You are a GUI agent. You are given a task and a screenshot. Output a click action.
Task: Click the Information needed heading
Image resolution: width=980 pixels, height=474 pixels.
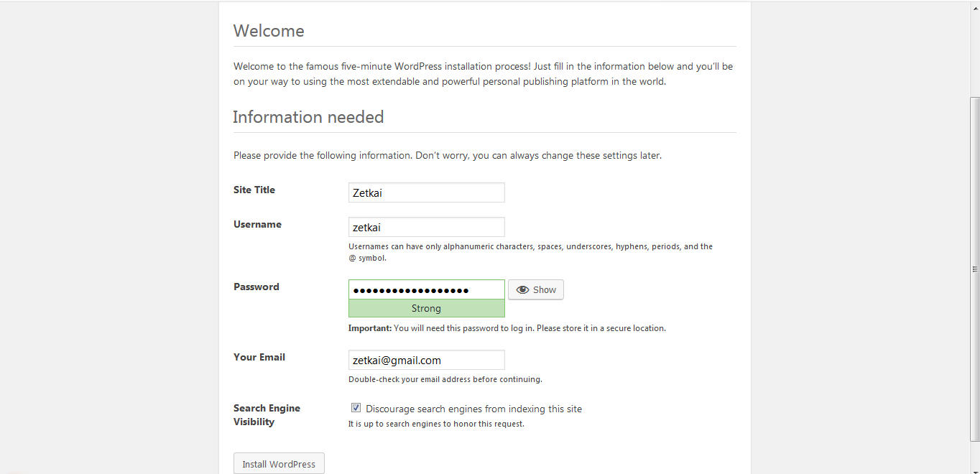308,117
